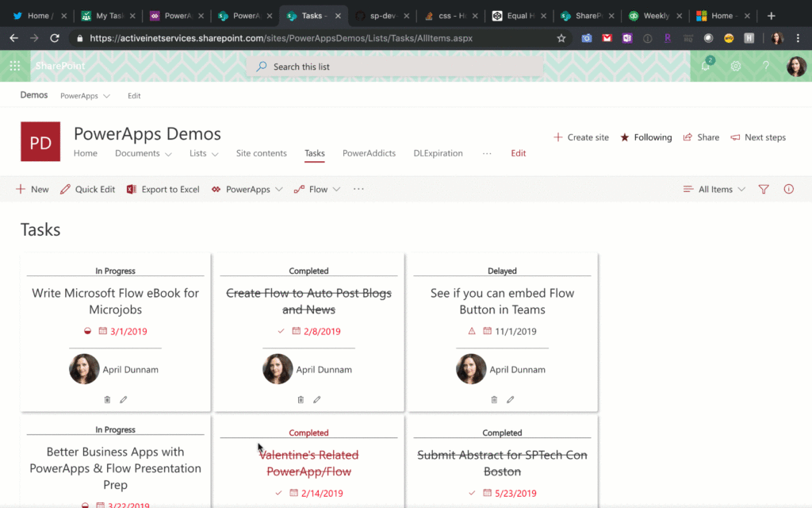812x508 pixels.
Task: Open the Site contents navigation item
Action: 262,153
